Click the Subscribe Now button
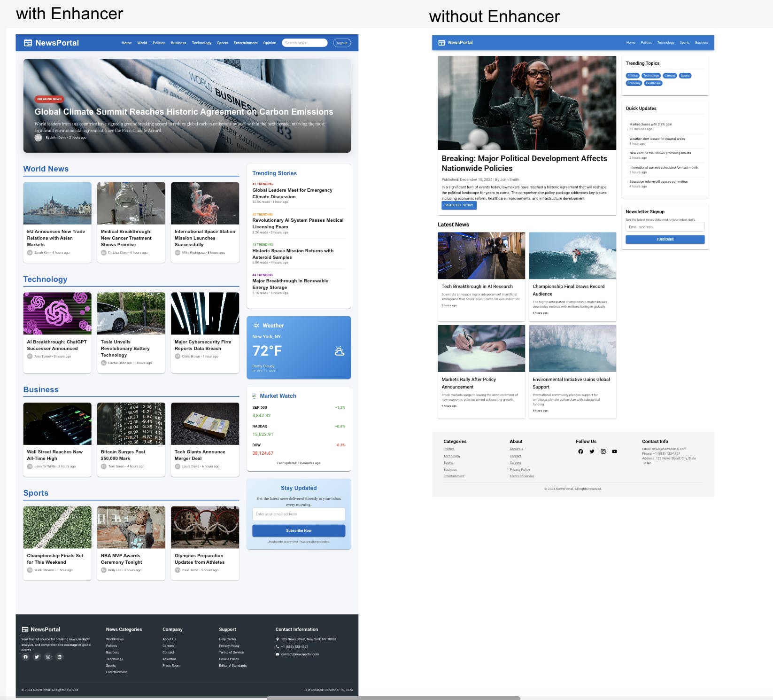The image size is (773, 700). (x=299, y=530)
